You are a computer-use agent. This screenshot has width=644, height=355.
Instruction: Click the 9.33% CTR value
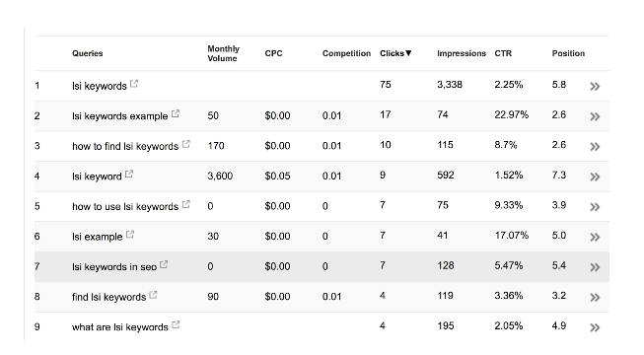(509, 205)
